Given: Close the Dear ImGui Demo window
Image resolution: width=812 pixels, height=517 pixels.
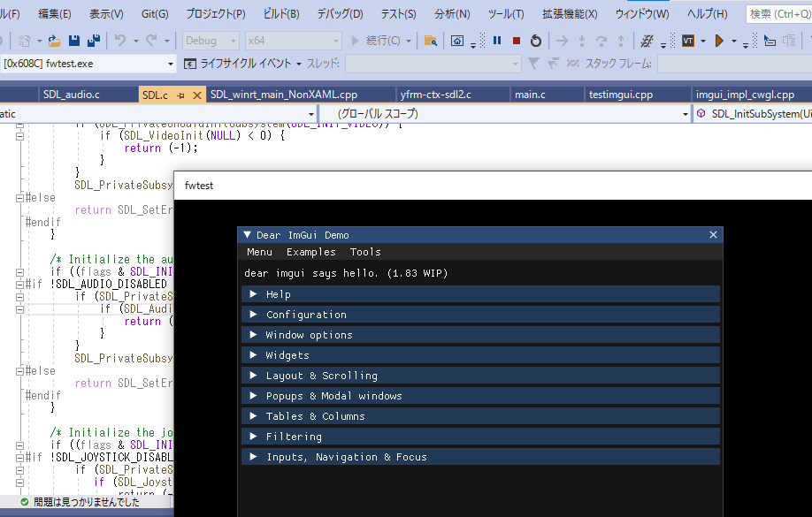Looking at the screenshot, I should tap(713, 235).
